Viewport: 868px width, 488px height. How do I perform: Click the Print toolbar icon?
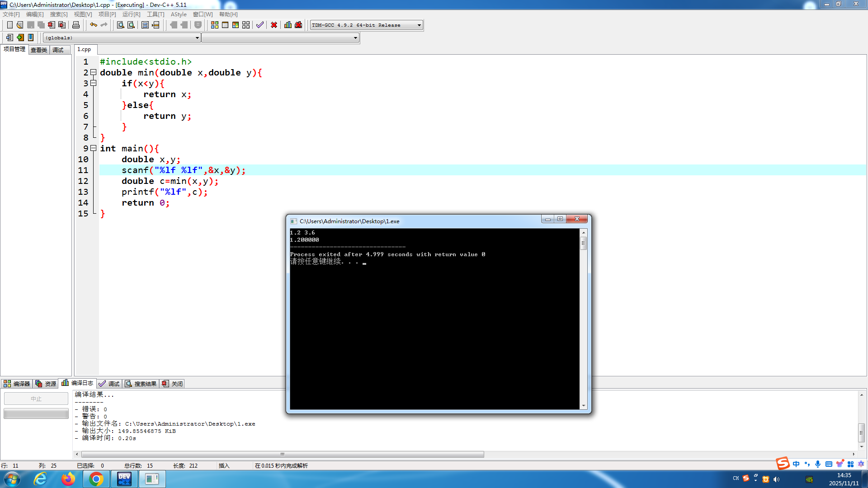76,25
